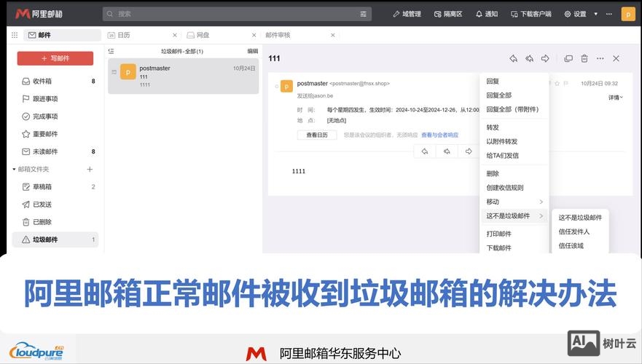Open the 未读邮件 unread folder
The width and height of the screenshot is (642, 364).
pos(57,151)
